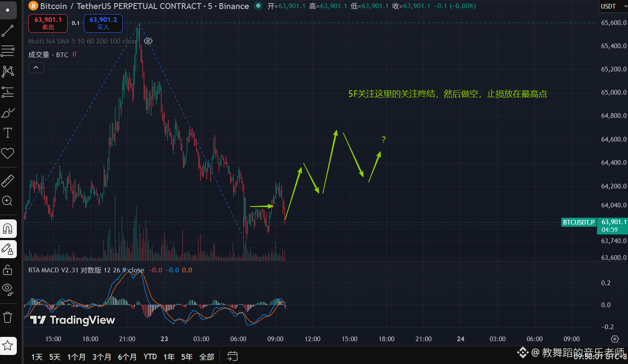Toggle Multi MA indicator visibility eye
628x364 pixels.
pyautogui.click(x=148, y=41)
